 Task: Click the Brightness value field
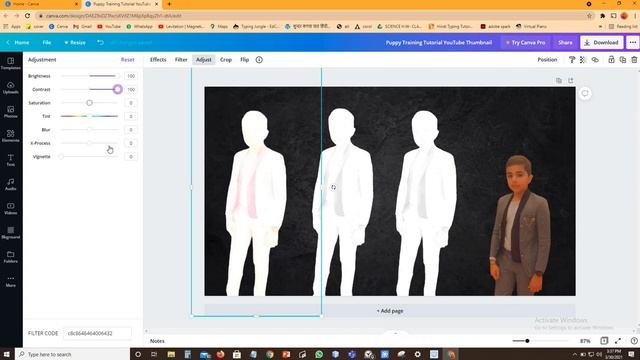pos(131,76)
